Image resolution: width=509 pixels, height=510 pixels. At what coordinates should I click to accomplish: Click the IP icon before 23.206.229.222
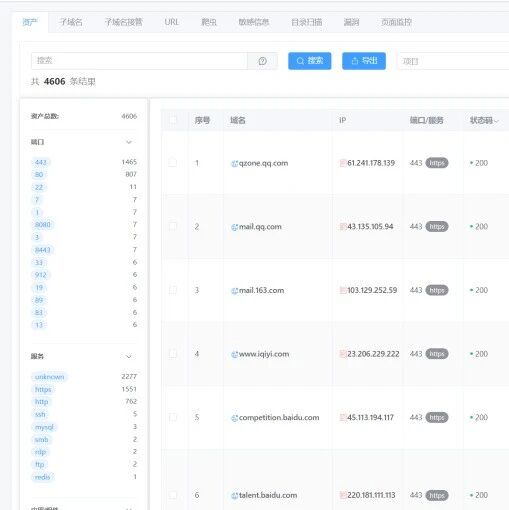pyautogui.click(x=343, y=354)
